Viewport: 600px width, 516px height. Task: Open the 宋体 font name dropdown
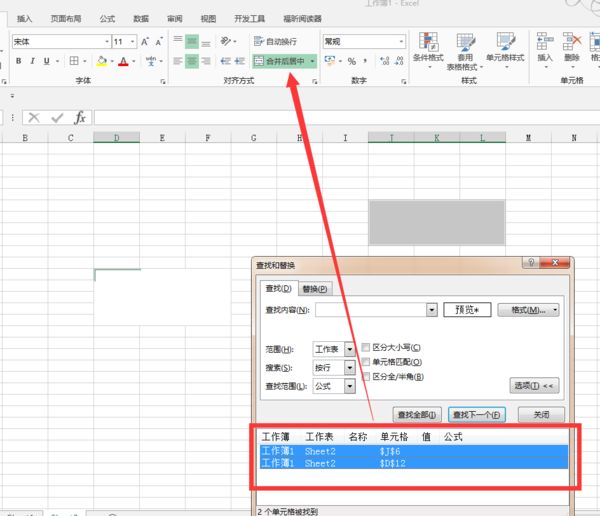point(107,41)
